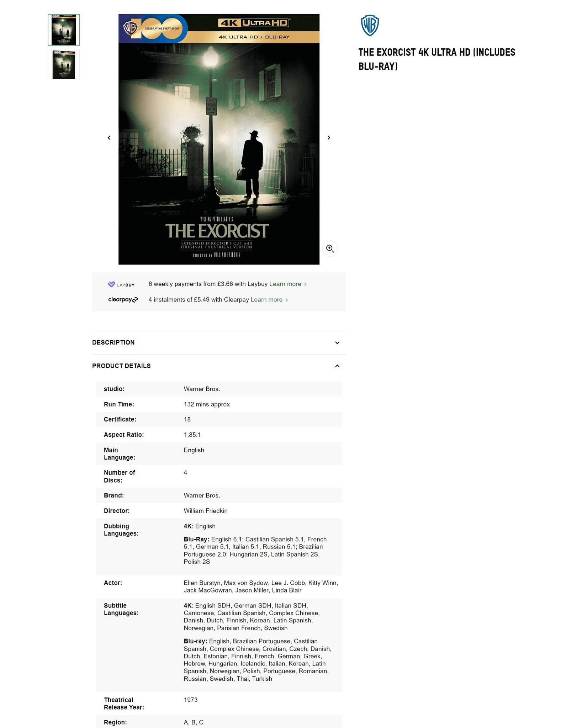Click the 'Theatrical Release Year:' label
The height and width of the screenshot is (728, 566).
124,704
